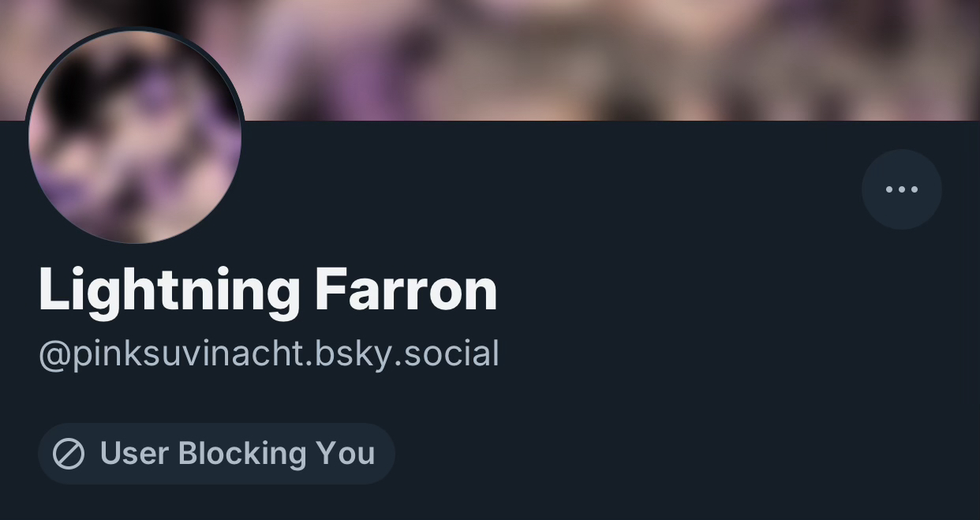Click the User Blocking You badge
Viewport: 980px width, 520px height.
click(216, 454)
